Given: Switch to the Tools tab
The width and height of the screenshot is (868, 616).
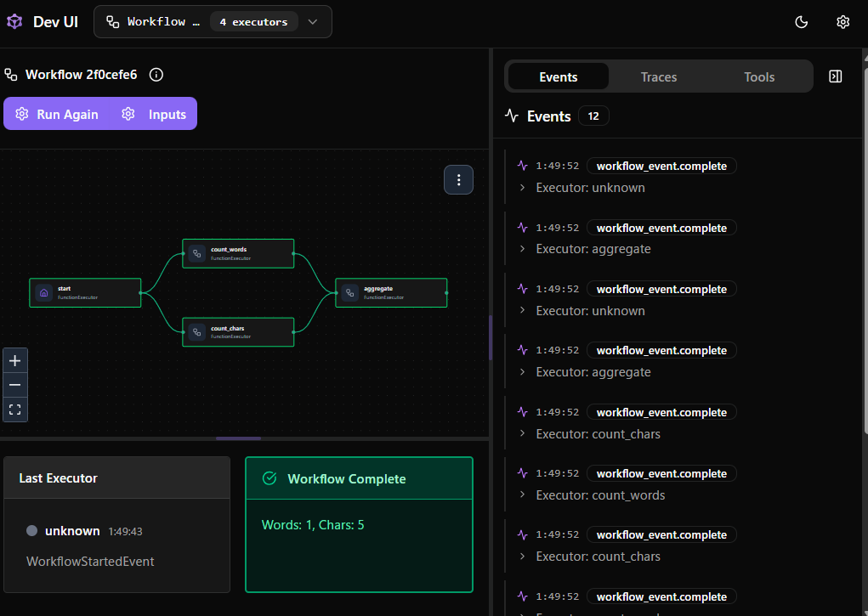Looking at the screenshot, I should pos(758,76).
